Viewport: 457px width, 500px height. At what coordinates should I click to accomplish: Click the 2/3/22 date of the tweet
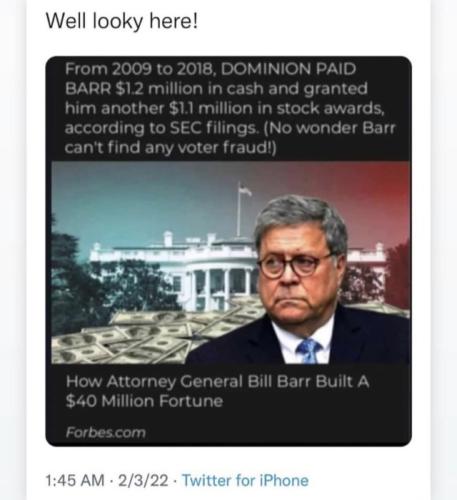pyautogui.click(x=143, y=481)
